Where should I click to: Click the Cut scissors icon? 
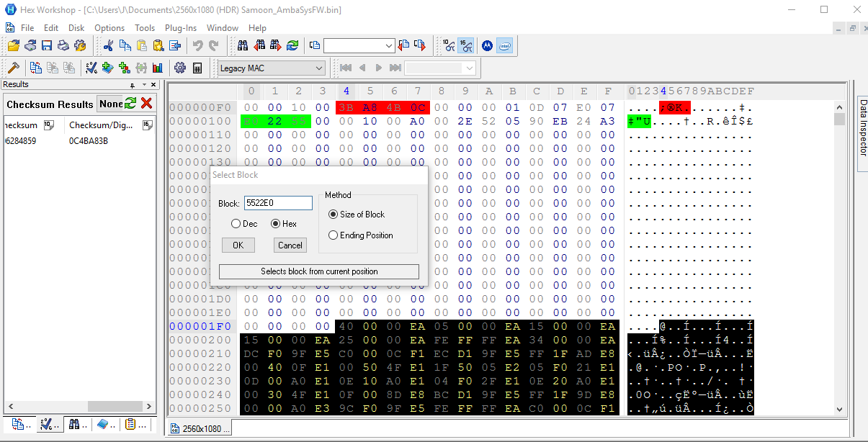(109, 45)
